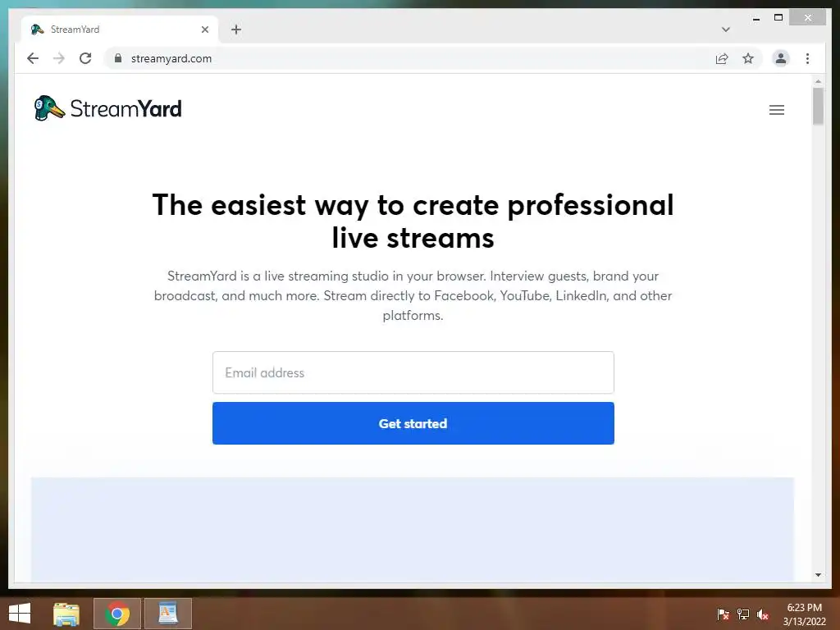Open Chrome's three-dot menu

807,58
